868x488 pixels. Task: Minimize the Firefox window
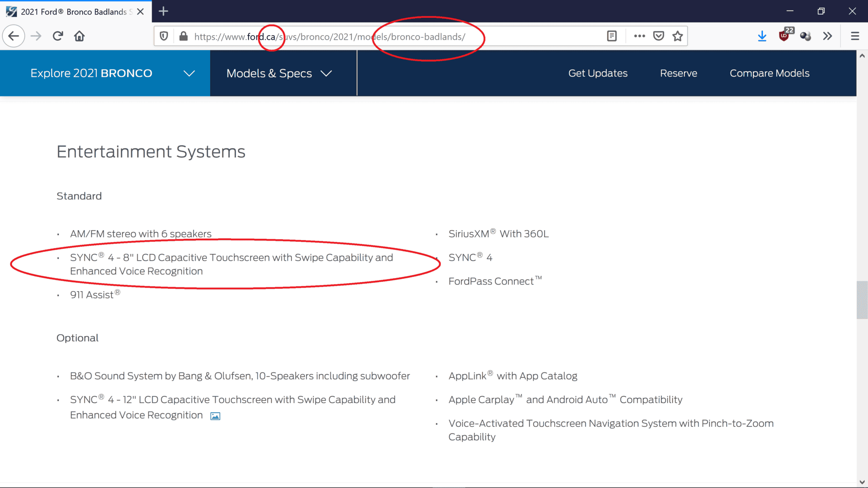click(790, 11)
